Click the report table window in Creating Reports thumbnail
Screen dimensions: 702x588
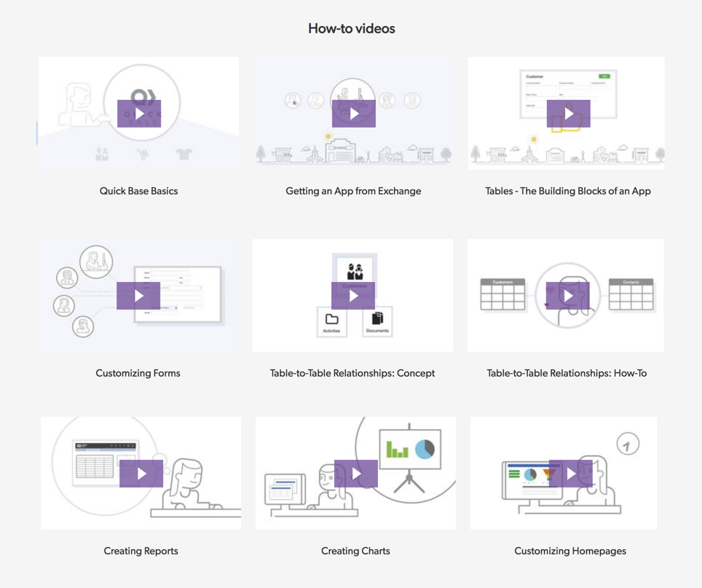coord(106,463)
